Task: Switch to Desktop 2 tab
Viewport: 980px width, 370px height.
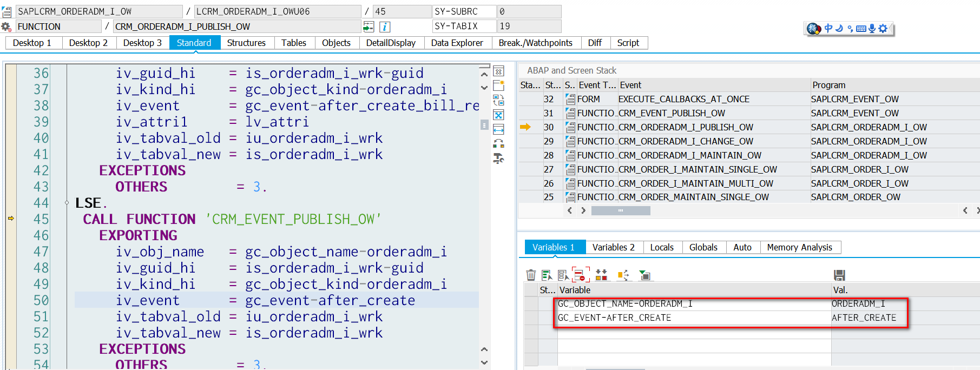Action: click(88, 43)
